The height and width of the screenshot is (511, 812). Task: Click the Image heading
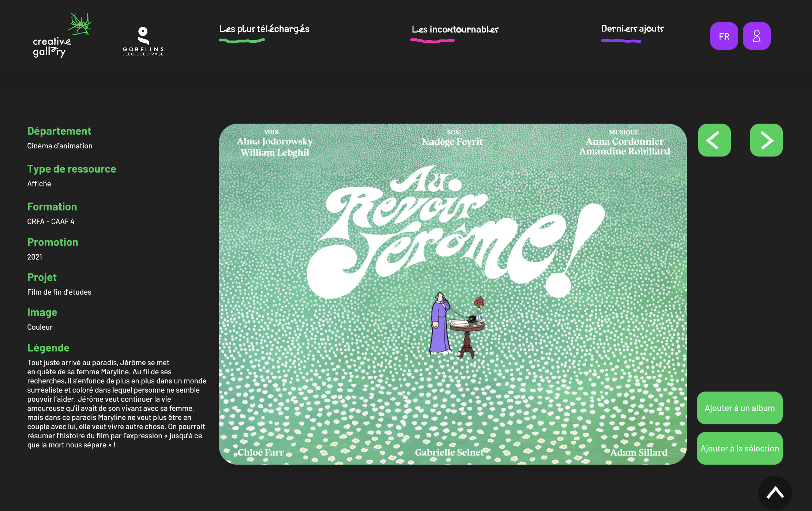42,313
